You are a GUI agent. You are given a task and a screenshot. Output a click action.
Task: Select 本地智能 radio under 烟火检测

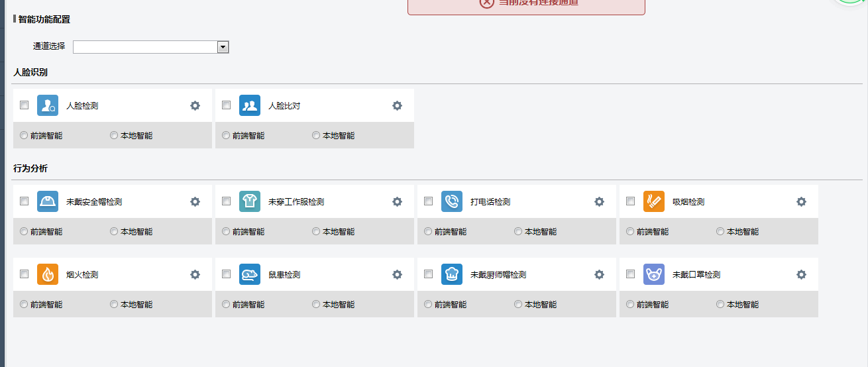point(114,304)
